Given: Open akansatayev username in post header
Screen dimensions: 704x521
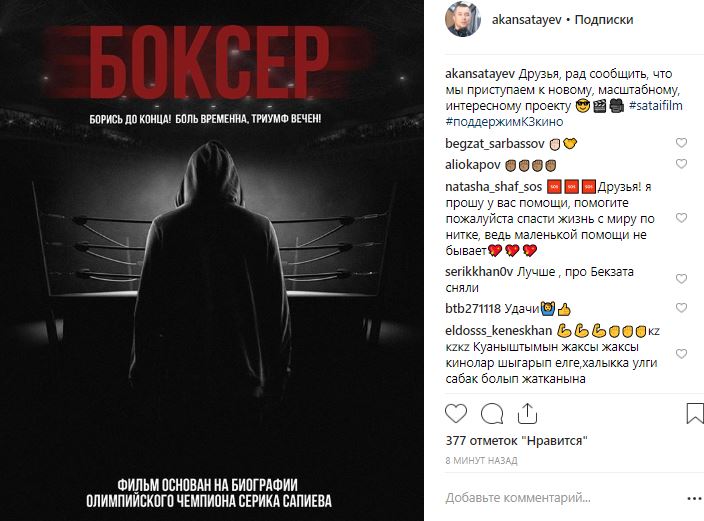Looking at the screenshot, I should click(x=527, y=20).
